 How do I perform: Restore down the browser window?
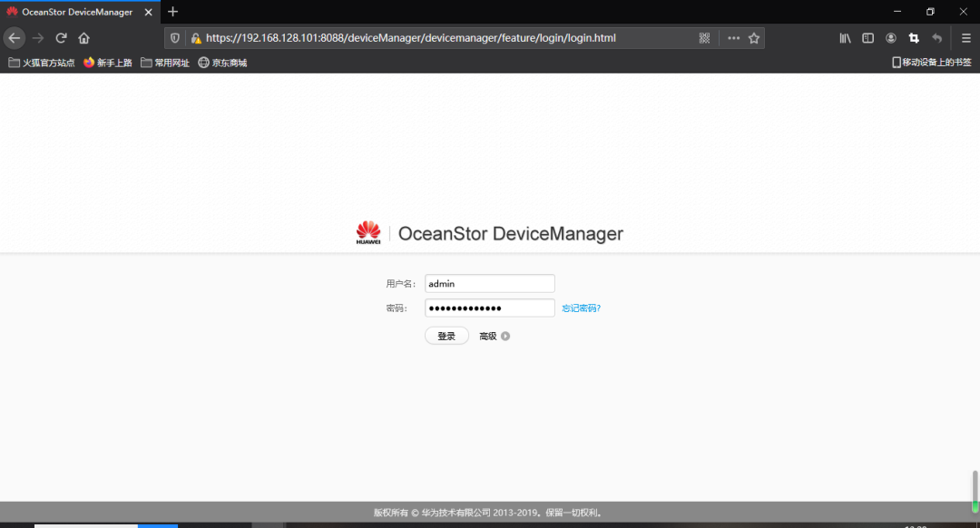tap(931, 12)
